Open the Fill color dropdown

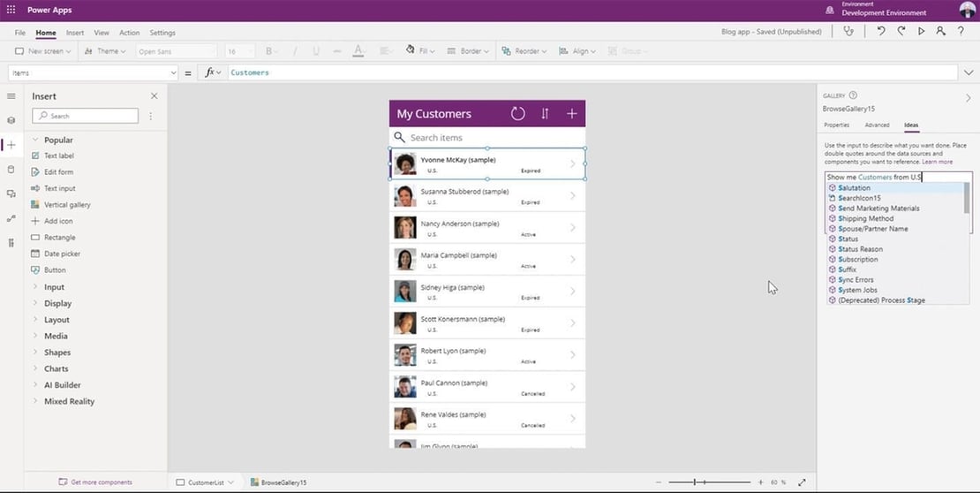(x=420, y=51)
